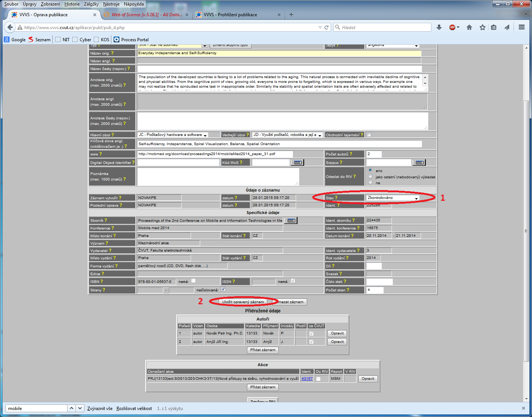
Task: Click Anotace orig. scroll-down arrow
Action: tap(425, 84)
